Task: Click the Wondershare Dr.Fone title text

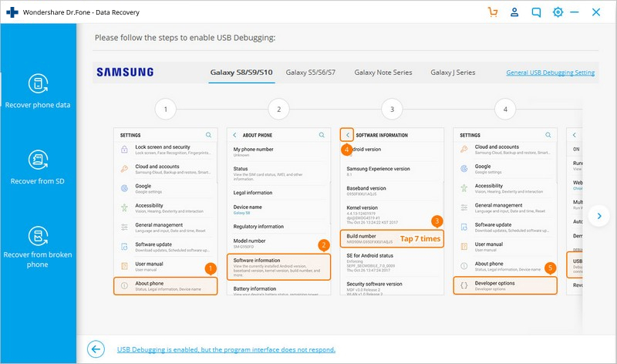Action: [81, 12]
